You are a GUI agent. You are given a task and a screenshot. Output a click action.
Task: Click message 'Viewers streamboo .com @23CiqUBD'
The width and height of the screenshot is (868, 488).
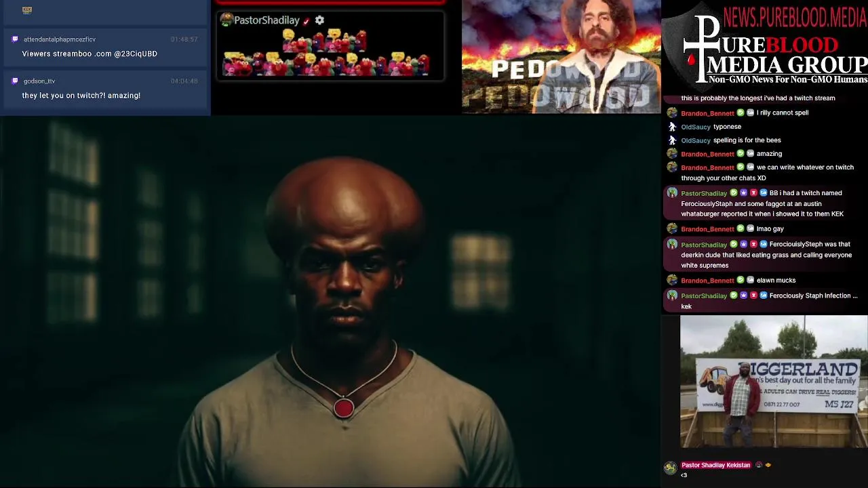pos(90,54)
